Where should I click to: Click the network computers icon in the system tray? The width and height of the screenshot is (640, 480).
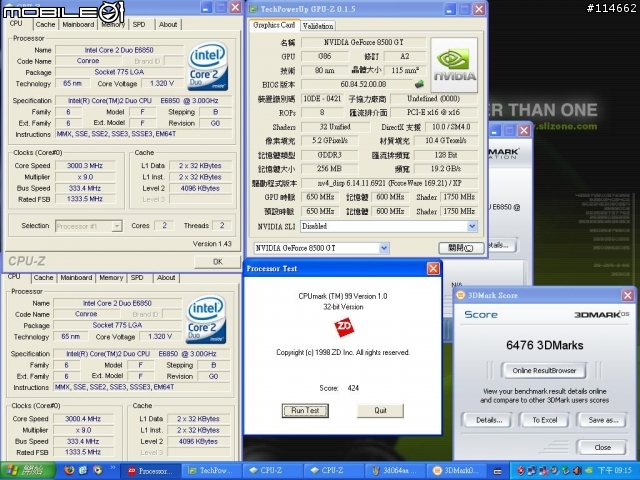[532, 471]
